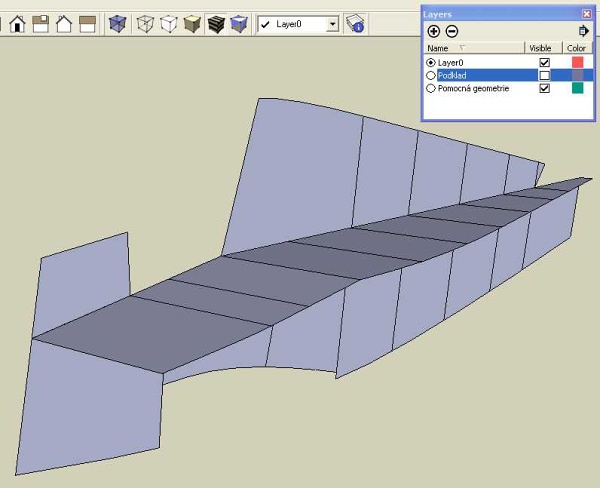Viewport: 600px width, 488px height.
Task: Set Podklad as active layer radio button
Action: click(x=431, y=75)
